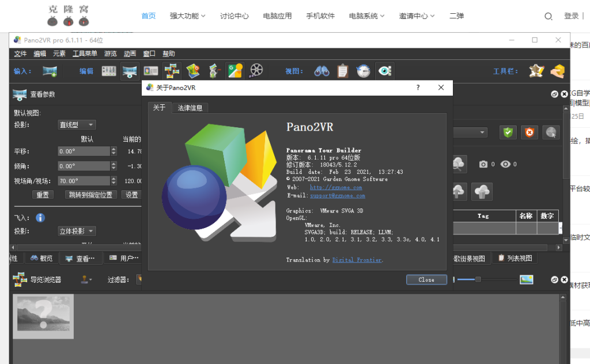Open the 工具菜单 menu
This screenshot has width=590, height=364.
coord(85,54)
